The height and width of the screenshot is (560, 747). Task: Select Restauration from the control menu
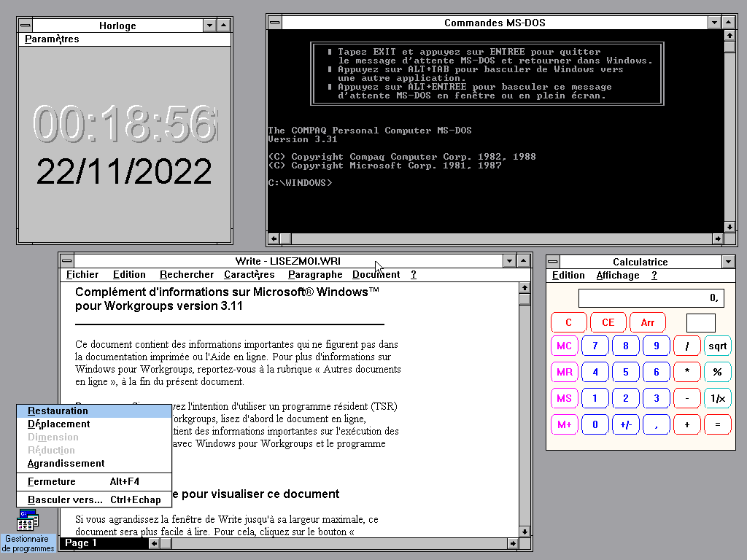(58, 411)
